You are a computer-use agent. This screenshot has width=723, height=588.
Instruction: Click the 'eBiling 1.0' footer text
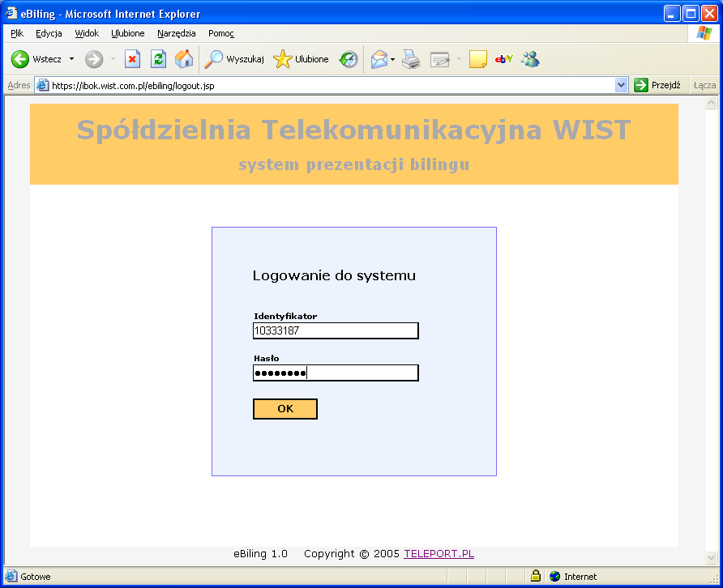[x=260, y=553]
